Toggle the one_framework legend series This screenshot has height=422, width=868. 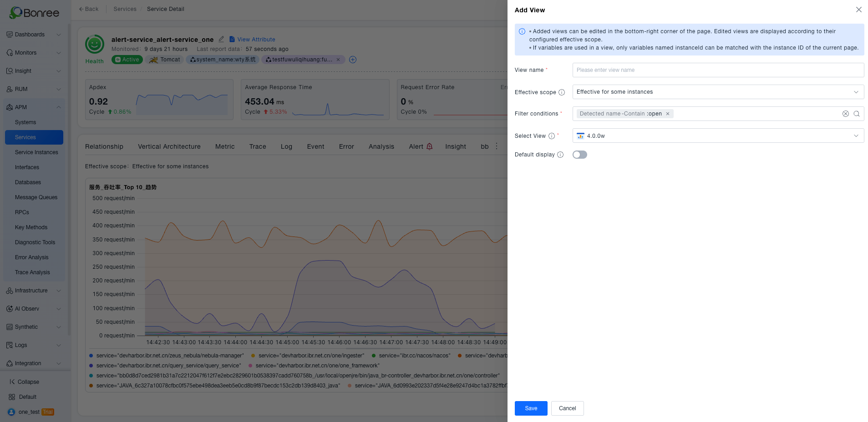tap(314, 366)
